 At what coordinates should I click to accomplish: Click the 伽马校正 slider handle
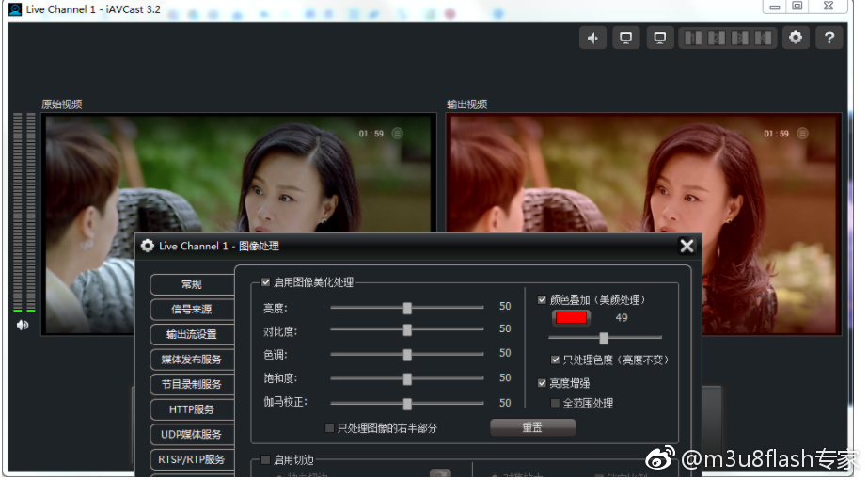[x=407, y=404]
